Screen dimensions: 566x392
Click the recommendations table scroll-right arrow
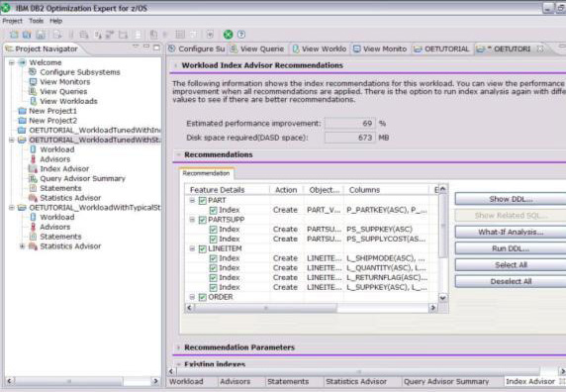point(432,308)
